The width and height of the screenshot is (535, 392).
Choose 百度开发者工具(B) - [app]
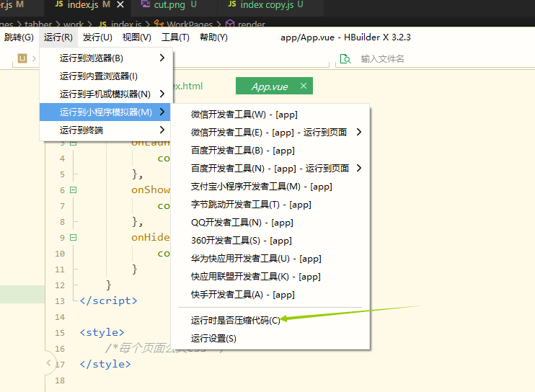(270, 151)
